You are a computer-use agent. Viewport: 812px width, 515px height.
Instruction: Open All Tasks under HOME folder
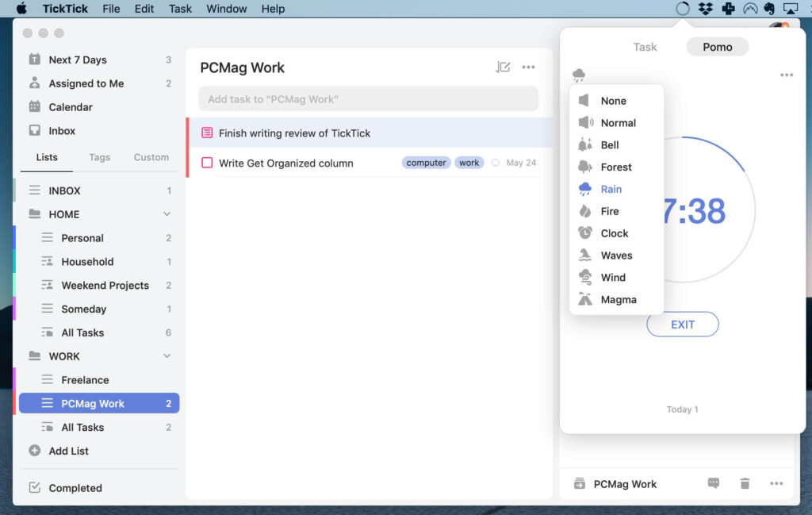pos(99,332)
